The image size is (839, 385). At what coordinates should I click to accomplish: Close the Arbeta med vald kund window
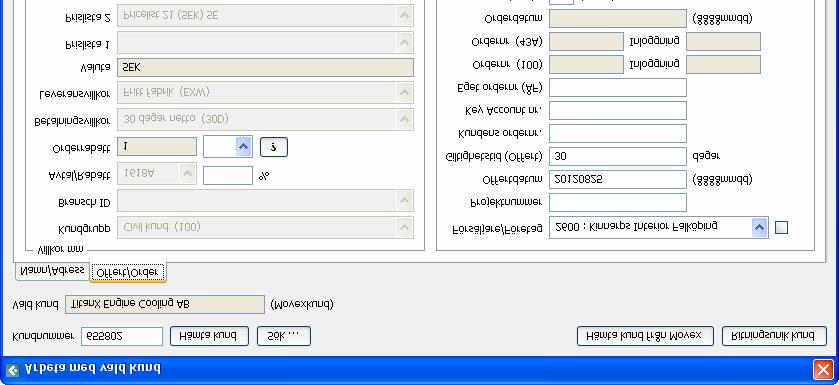point(822,369)
